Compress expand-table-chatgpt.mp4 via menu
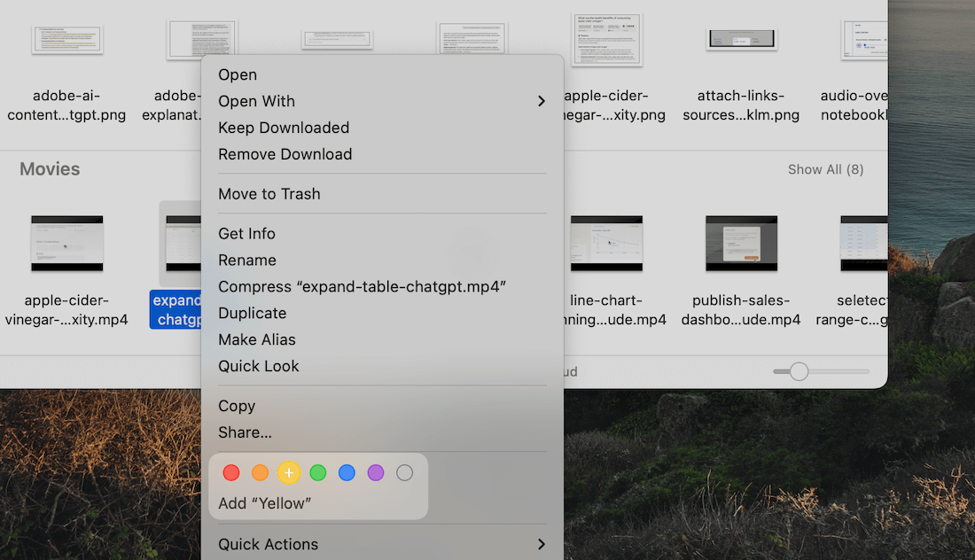 [362, 287]
